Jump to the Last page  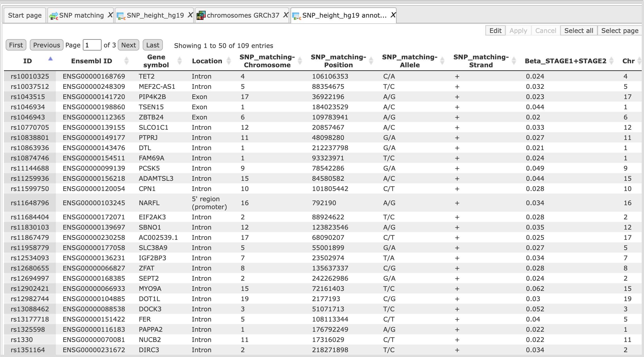tap(153, 45)
